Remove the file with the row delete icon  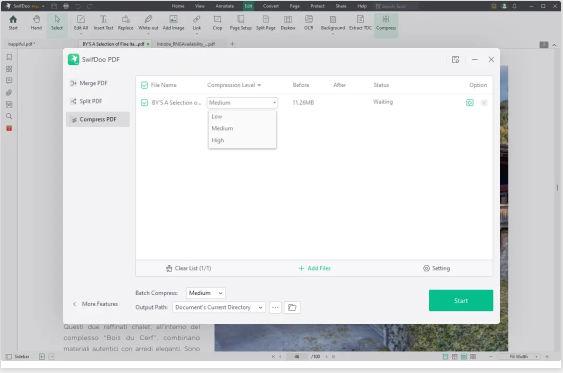coord(484,103)
